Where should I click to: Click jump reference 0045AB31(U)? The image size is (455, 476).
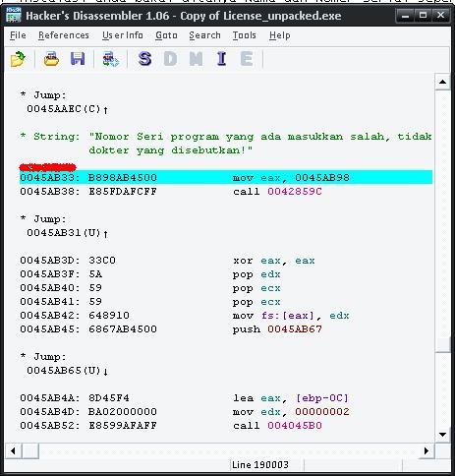click(67, 233)
